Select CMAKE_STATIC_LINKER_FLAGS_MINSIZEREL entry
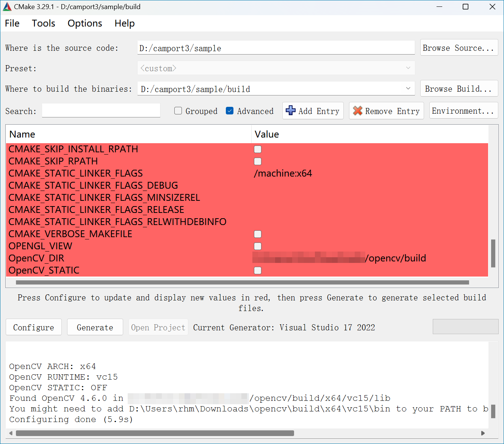 tap(104, 198)
